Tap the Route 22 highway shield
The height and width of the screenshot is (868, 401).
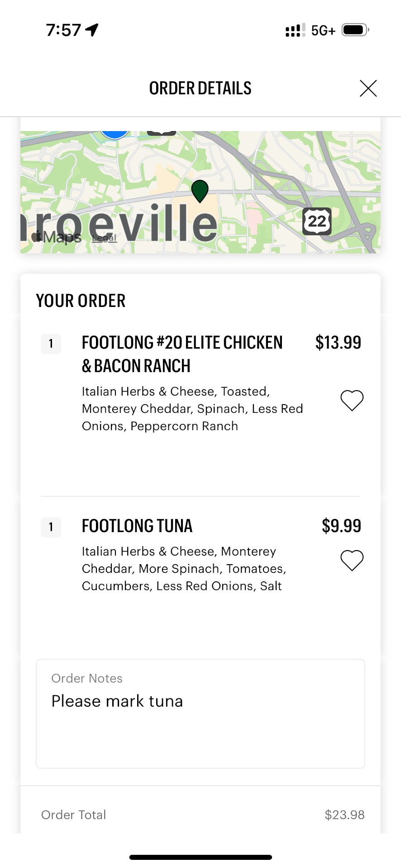tap(317, 221)
